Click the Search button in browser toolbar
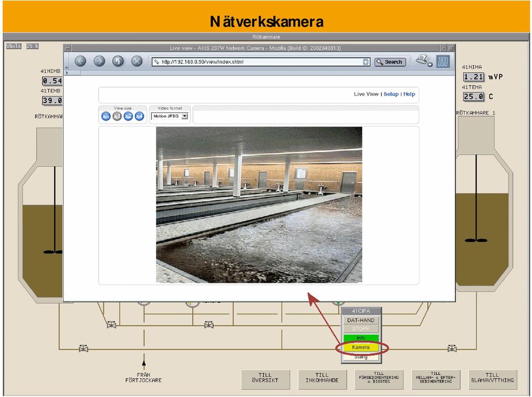Image resolution: width=532 pixels, height=397 pixels. pos(390,62)
